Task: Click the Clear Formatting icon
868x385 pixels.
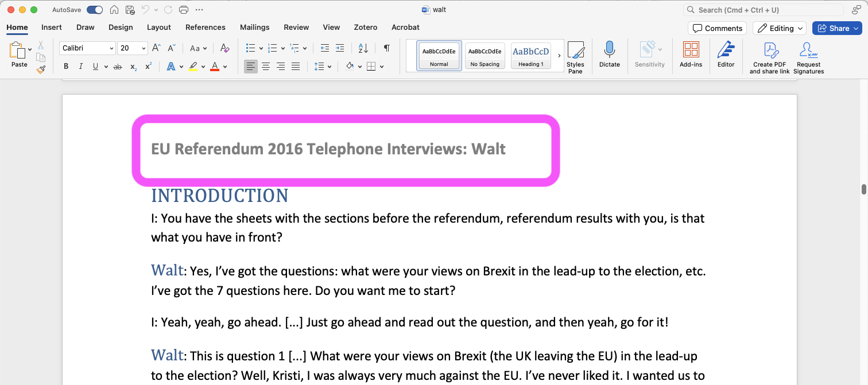Action: [224, 48]
